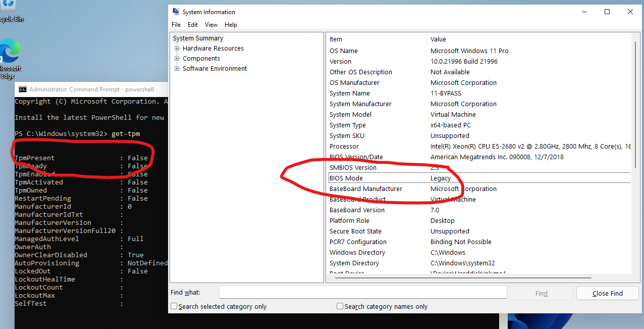Screen dimensions: 644x329
Task: Select the BaseBoard Version row
Action: point(478,210)
